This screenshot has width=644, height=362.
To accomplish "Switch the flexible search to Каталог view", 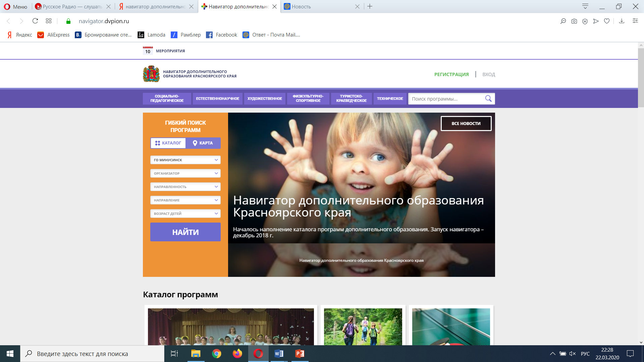I will tap(168, 143).
